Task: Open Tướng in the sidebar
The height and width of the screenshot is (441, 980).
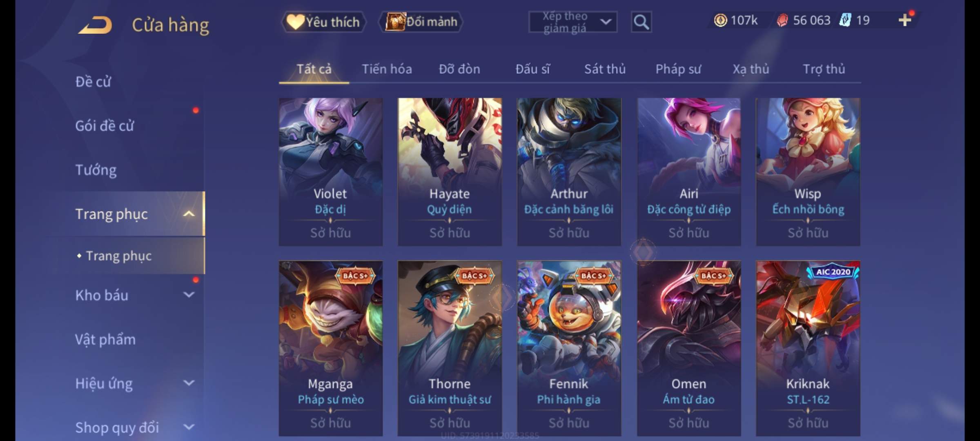Action: click(x=96, y=170)
